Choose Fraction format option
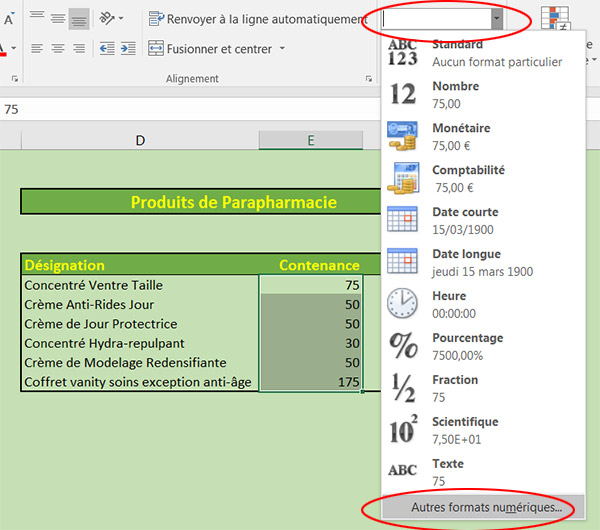Screen dimensions: 600x530 coord(483,388)
